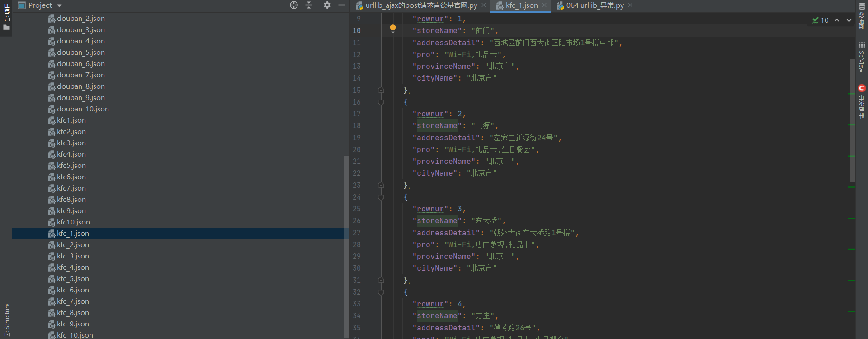Click the kfc2.json file icon
This screenshot has width=868, height=339.
pyautogui.click(x=52, y=132)
